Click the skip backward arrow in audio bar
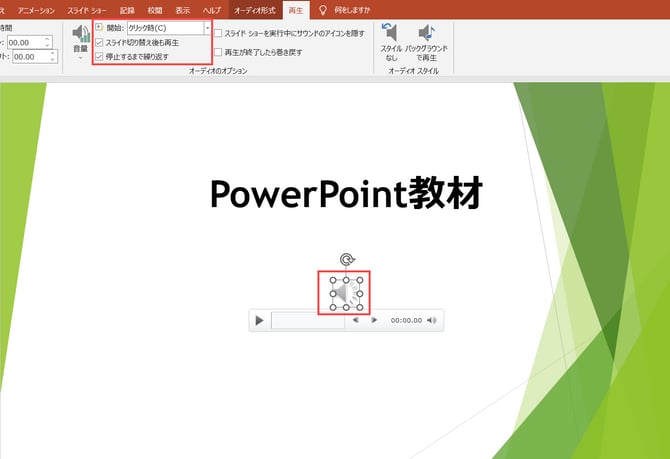670x459 pixels. pos(355,321)
